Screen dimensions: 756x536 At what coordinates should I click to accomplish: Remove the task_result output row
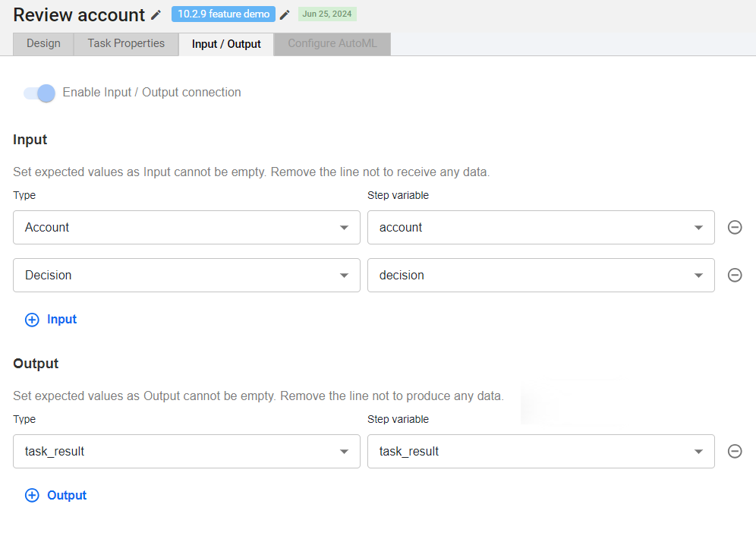tap(734, 451)
